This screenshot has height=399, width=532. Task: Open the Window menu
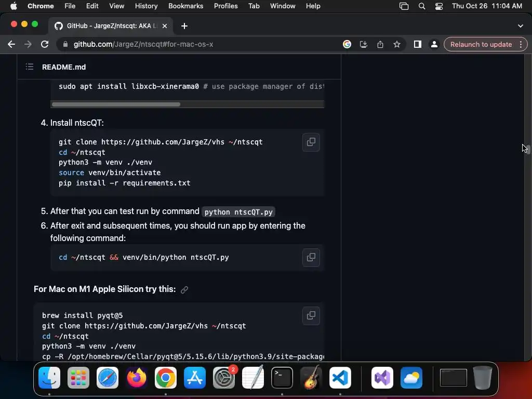pyautogui.click(x=283, y=6)
